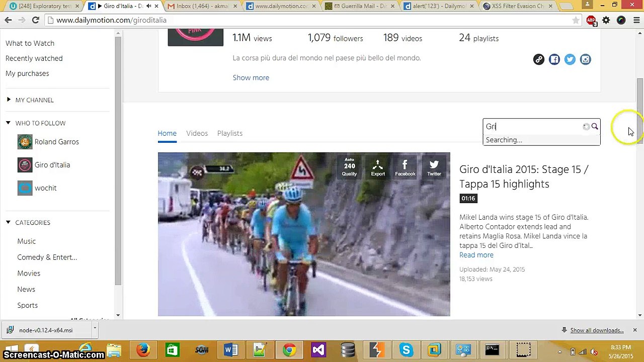Open the channel's Instagram page icon

pos(585,59)
